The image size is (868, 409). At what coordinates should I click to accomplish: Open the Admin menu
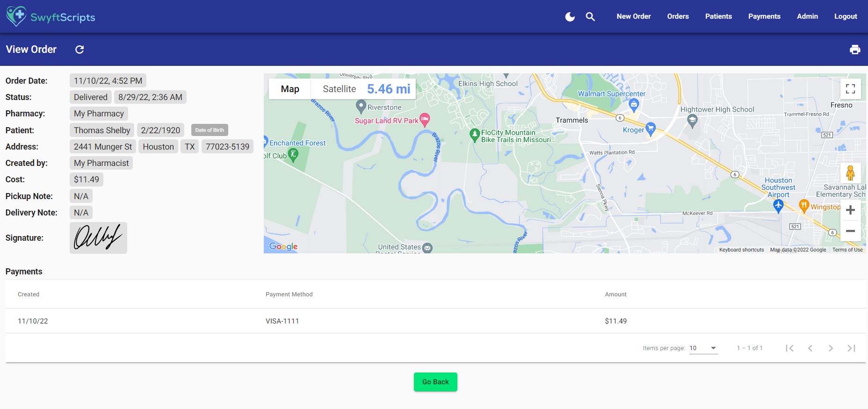point(808,16)
